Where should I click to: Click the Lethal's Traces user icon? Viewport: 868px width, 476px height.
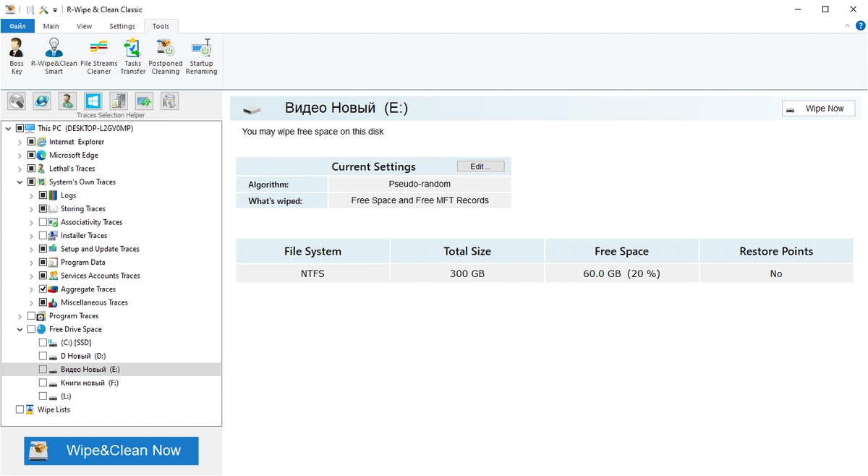click(x=42, y=169)
